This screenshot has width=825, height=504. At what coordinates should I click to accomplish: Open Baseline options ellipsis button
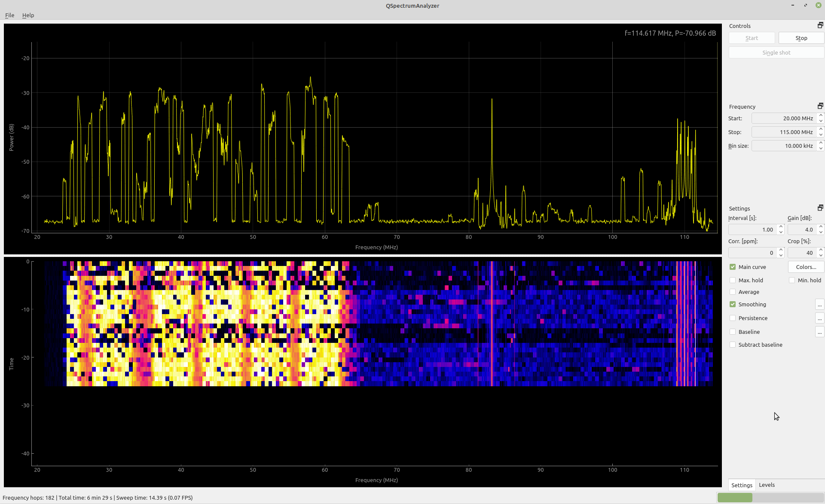[819, 332]
